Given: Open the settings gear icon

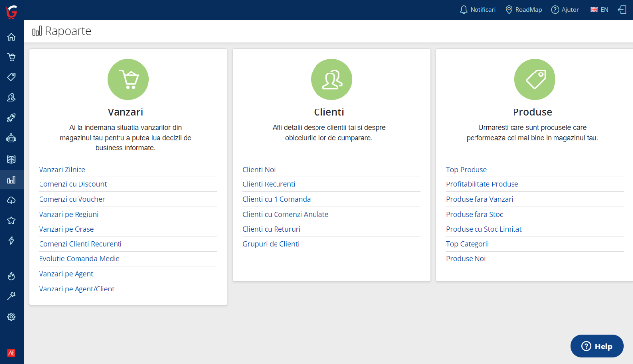Looking at the screenshot, I should coord(11,317).
